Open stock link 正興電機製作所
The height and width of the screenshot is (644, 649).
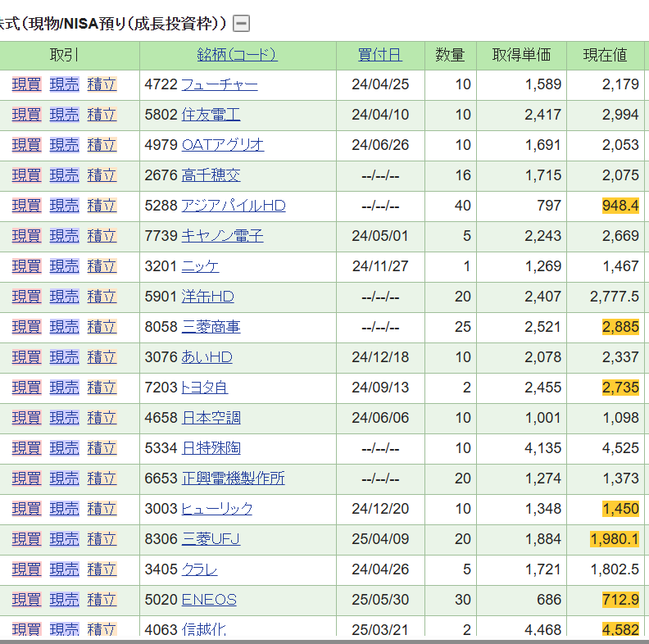pos(234,478)
